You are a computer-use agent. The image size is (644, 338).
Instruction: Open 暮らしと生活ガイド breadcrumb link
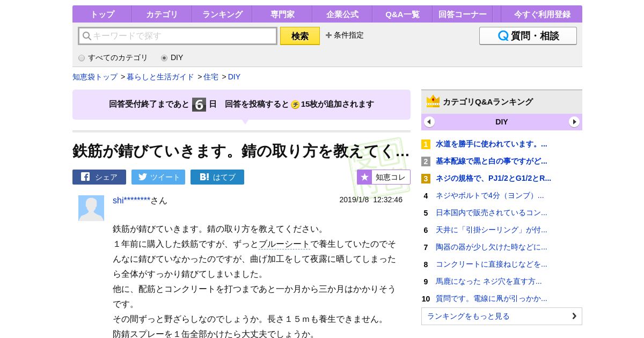[x=160, y=77]
